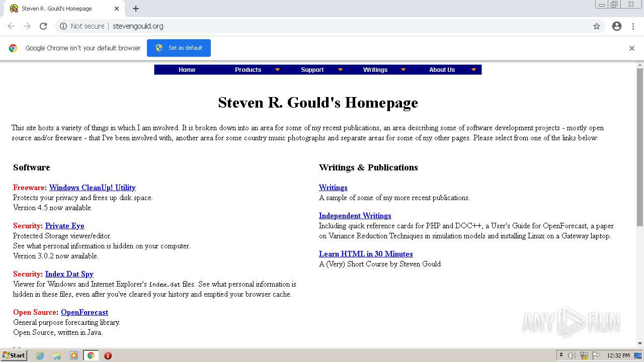Open the Windows CleanUp! Utility link

click(93, 188)
